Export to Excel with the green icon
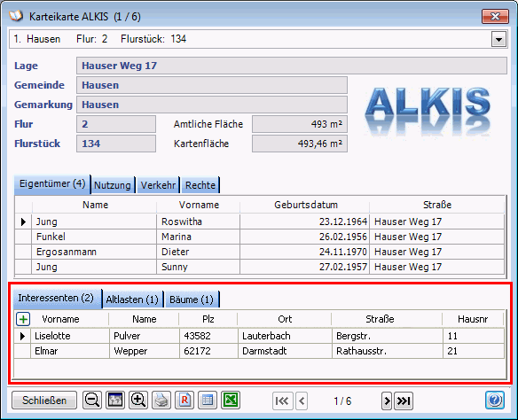Screen dimensions: 518x420 pos(231,401)
